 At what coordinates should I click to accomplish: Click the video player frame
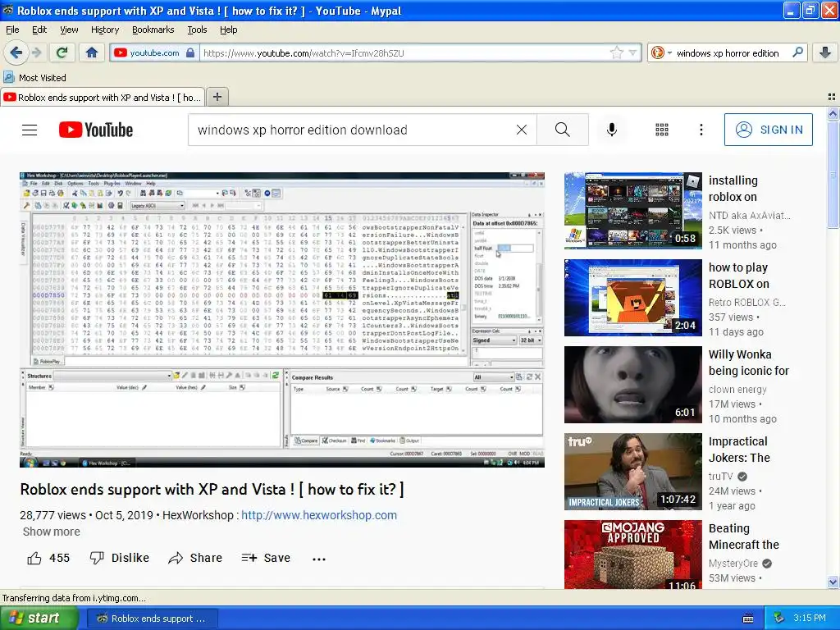click(282, 320)
